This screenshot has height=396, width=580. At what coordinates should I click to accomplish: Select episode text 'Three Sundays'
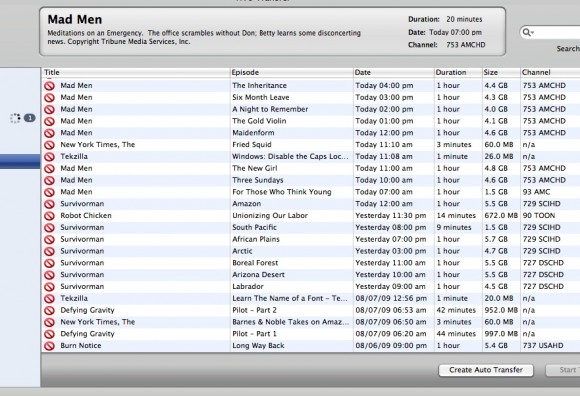tap(258, 180)
